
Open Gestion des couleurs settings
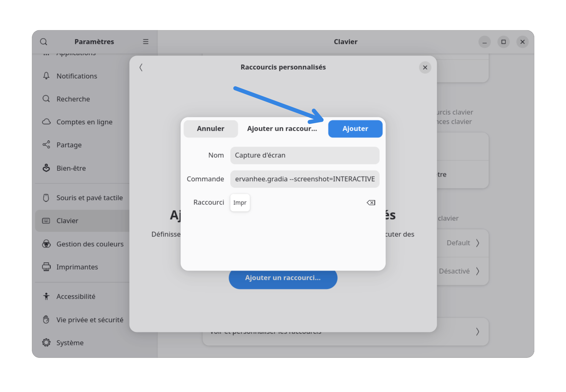tap(90, 244)
